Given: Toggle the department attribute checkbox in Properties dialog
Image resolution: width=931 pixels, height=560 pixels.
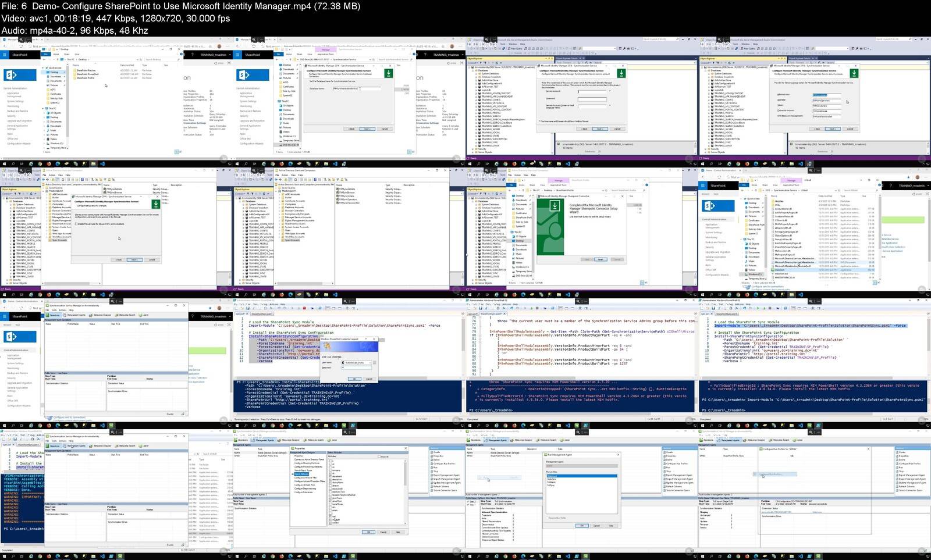Looking at the screenshot, I should [x=331, y=476].
